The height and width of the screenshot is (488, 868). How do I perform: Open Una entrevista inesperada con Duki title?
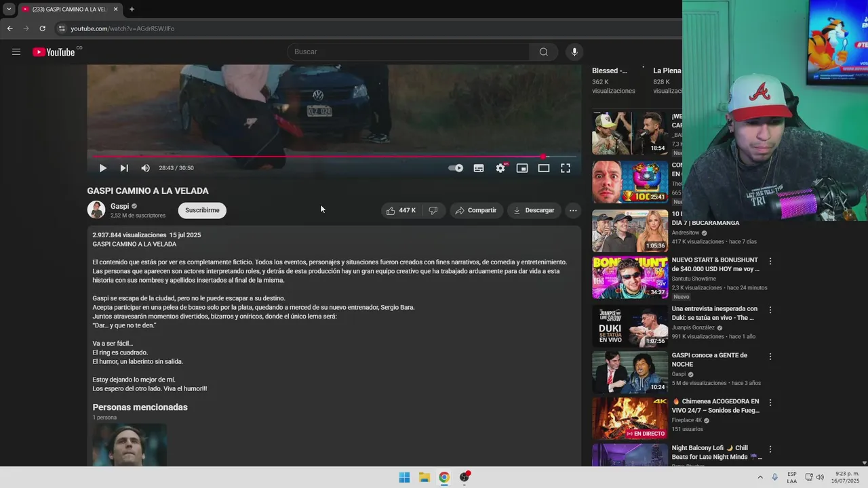click(715, 313)
